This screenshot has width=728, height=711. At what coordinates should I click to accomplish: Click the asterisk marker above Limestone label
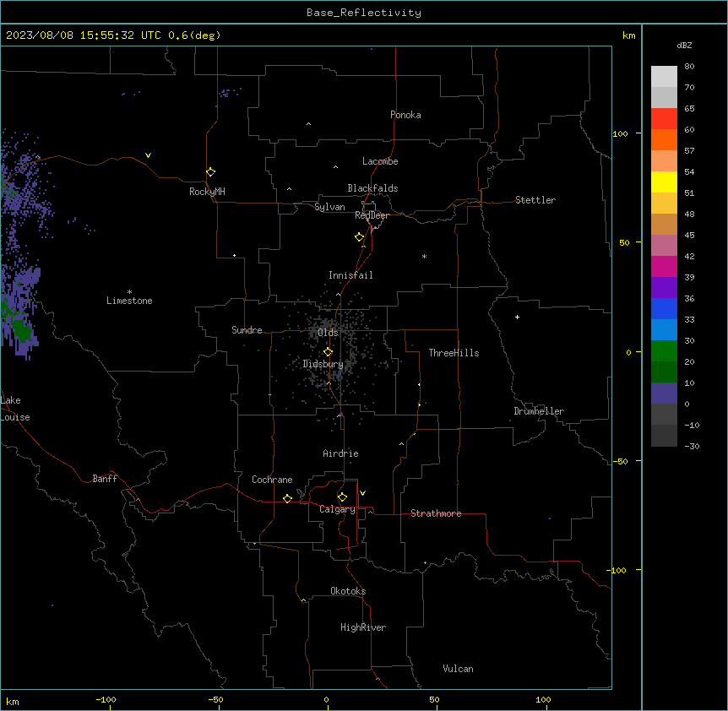pyautogui.click(x=129, y=292)
